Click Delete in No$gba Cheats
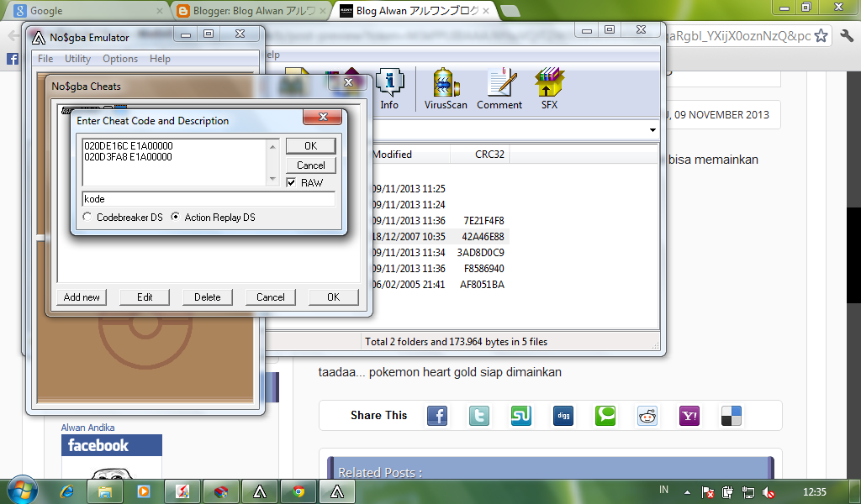Image resolution: width=861 pixels, height=504 pixels. [x=207, y=297]
